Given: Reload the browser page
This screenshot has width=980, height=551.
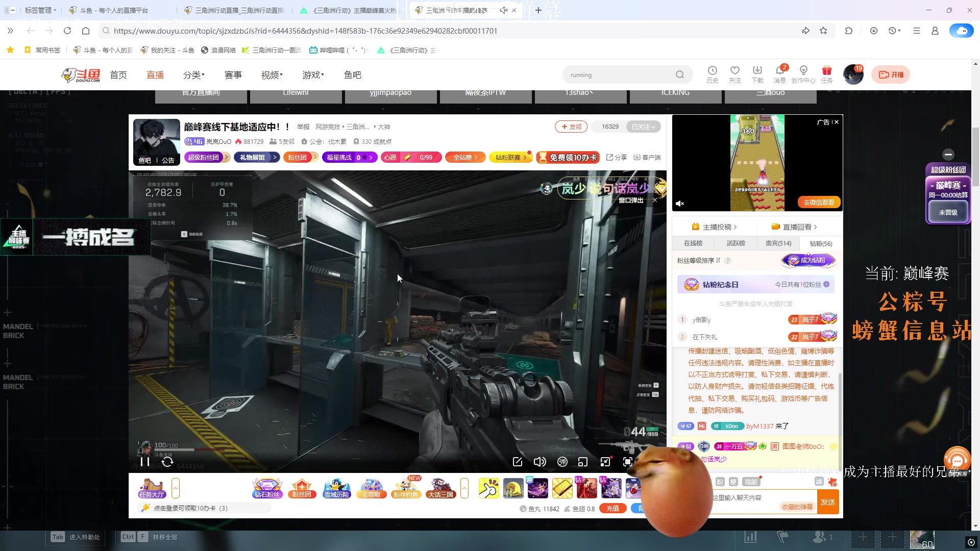Looking at the screenshot, I should pos(67,31).
